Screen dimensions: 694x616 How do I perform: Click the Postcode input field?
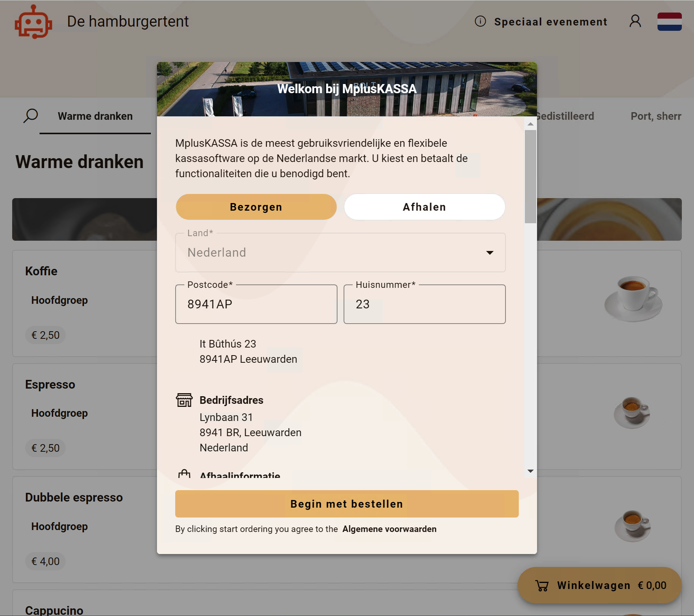coord(256,304)
